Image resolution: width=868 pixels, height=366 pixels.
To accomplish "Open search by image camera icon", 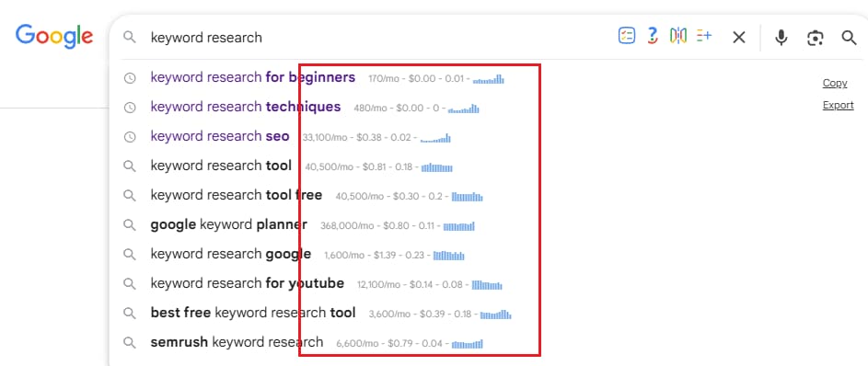I will click(x=815, y=38).
